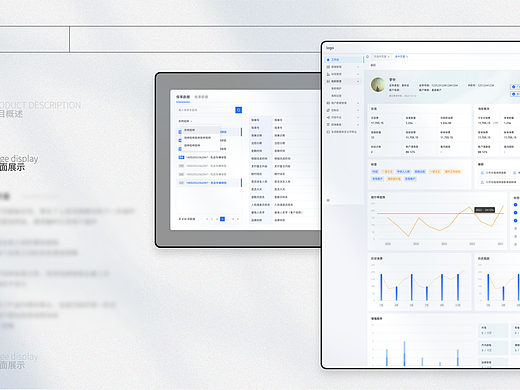Open the longest-labeled last sidebar item
Image resolution: width=520 pixels, height=390 pixels.
tap(342, 132)
